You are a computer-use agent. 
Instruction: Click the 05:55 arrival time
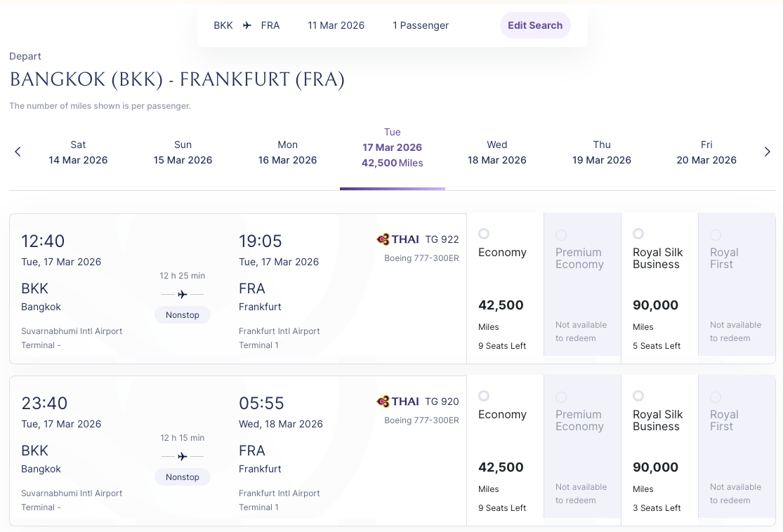tap(261, 404)
